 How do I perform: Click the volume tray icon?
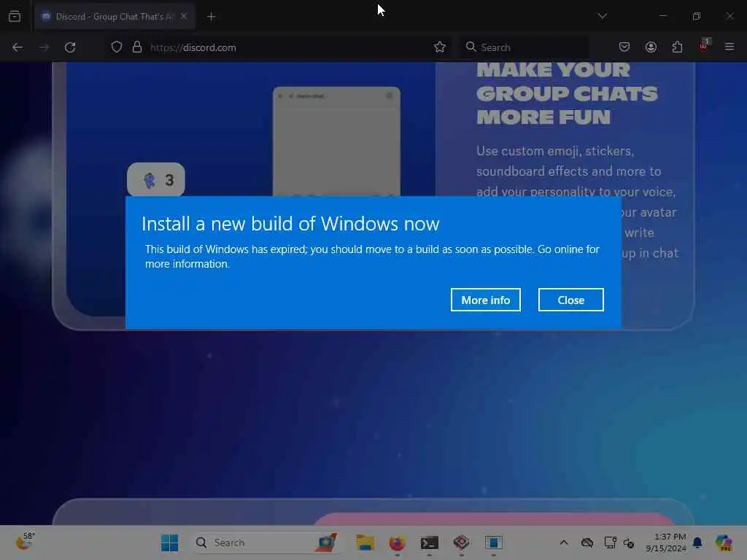629,542
